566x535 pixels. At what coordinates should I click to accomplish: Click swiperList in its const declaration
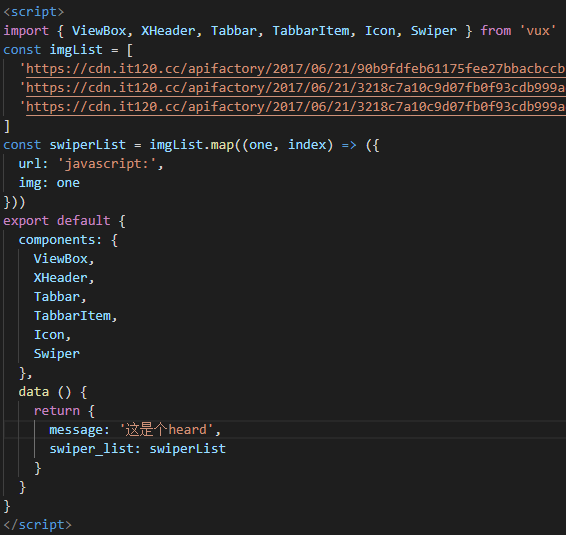(88, 145)
